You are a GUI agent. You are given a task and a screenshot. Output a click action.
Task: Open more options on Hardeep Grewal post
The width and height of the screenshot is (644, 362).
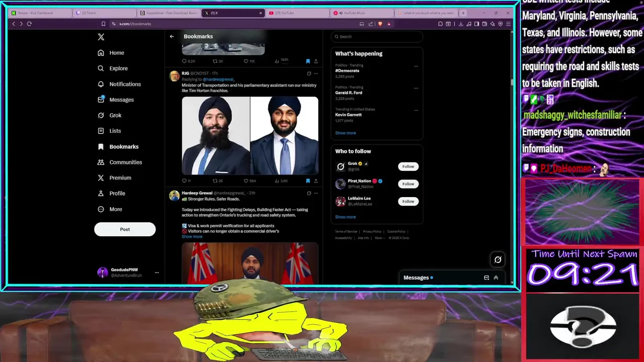coord(315,193)
